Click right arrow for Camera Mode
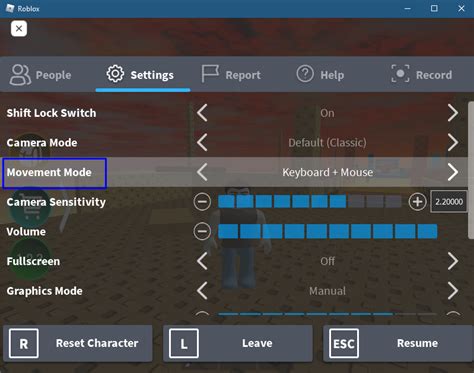 tap(453, 142)
